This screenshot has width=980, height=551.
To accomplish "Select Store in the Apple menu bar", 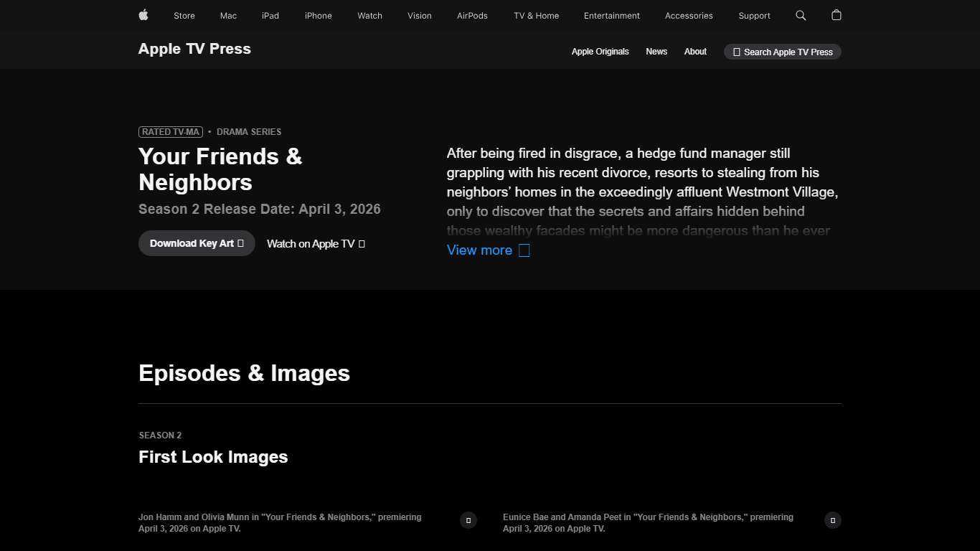I will pos(184,15).
